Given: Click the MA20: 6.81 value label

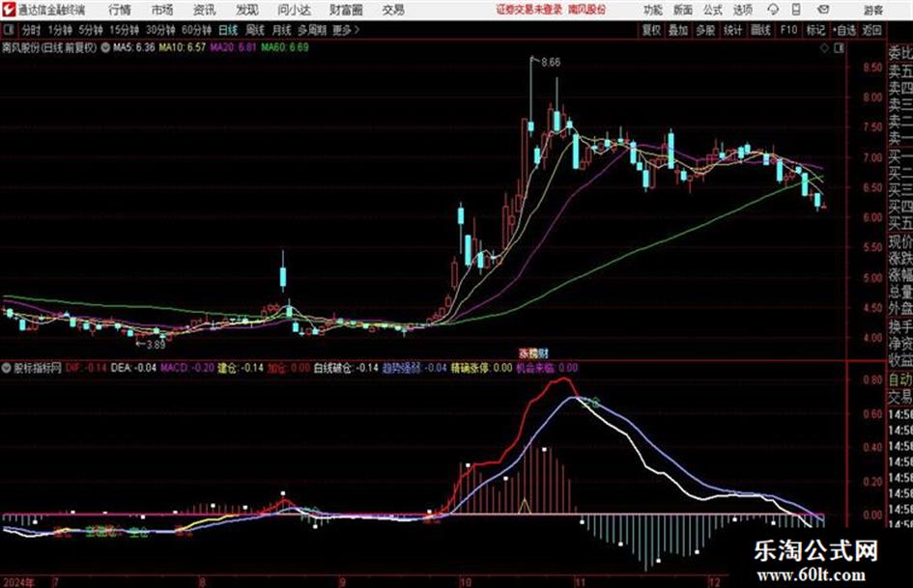Looking at the screenshot, I should point(234,47).
